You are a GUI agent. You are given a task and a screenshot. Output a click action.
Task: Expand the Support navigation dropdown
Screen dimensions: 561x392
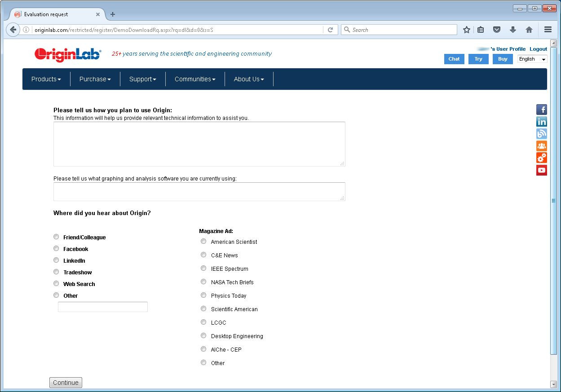[x=142, y=79]
